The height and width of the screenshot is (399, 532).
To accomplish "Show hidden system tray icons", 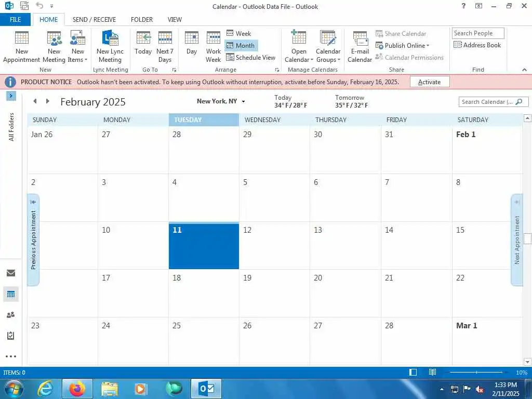I will 442,389.
